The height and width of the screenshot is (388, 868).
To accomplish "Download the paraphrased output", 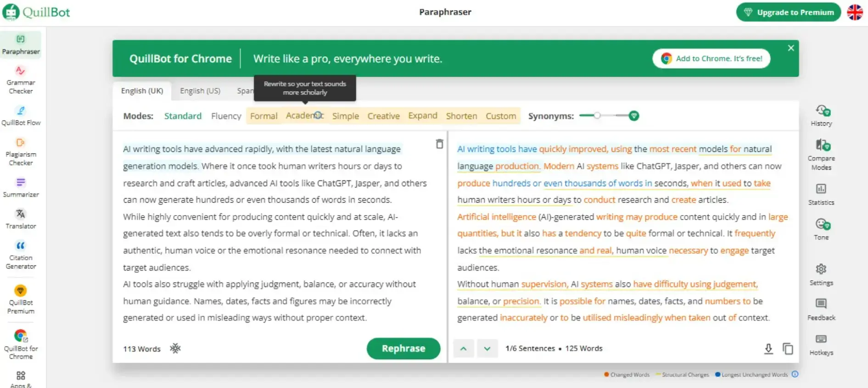I will click(x=768, y=349).
